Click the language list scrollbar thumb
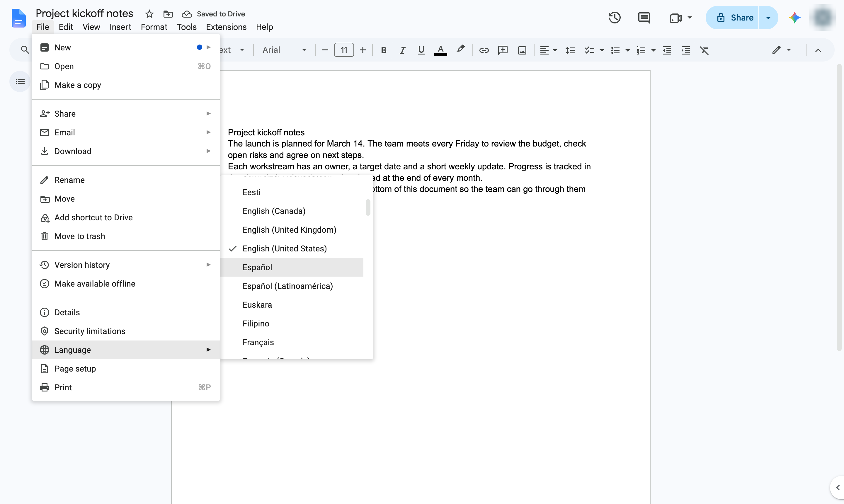Image resolution: width=844 pixels, height=504 pixels. click(x=368, y=207)
